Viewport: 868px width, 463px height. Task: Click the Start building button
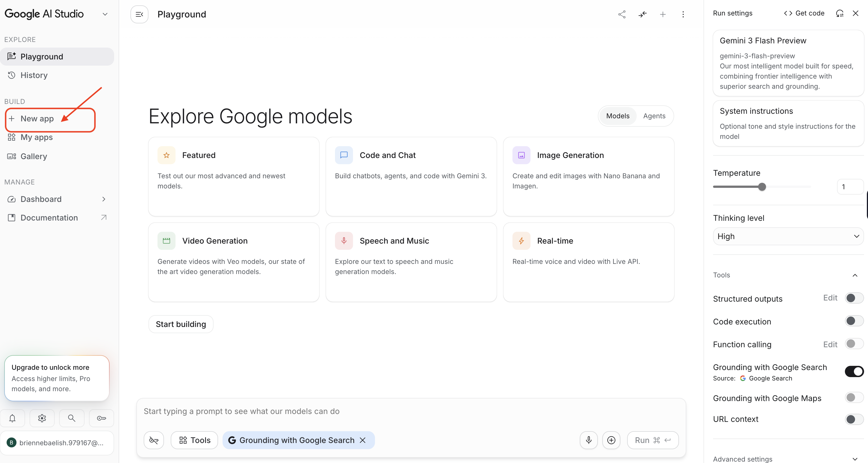[181, 324]
